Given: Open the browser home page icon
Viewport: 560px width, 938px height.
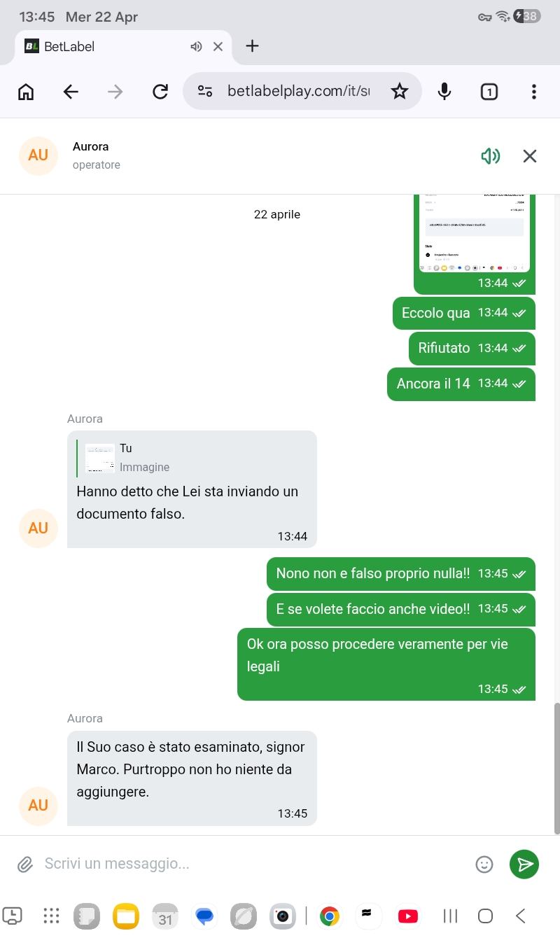Looking at the screenshot, I should point(26,92).
